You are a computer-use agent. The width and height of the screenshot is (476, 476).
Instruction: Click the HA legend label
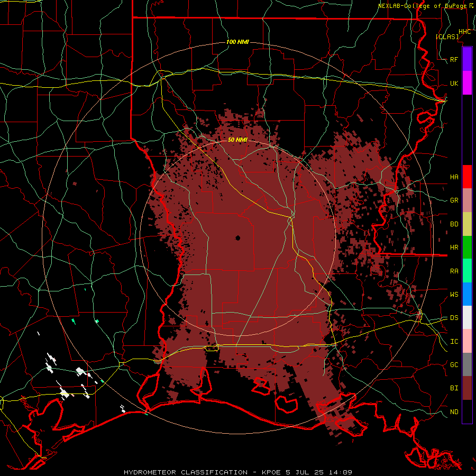(x=454, y=177)
